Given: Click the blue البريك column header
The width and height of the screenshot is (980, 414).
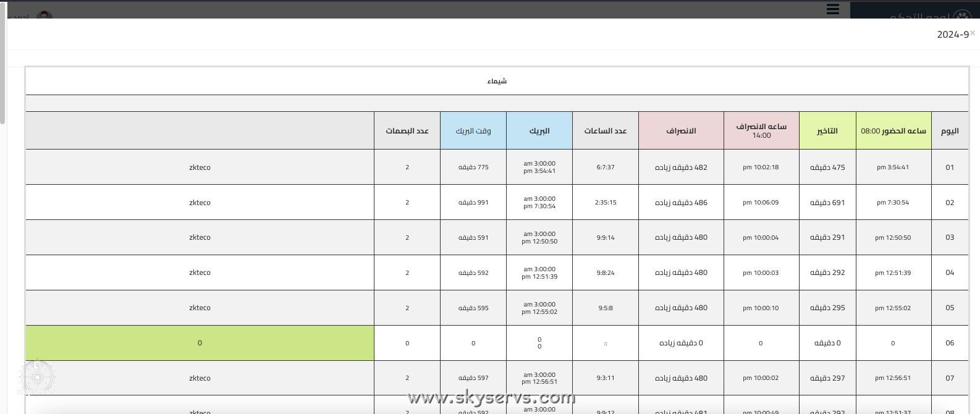Looking at the screenshot, I should tap(539, 131).
